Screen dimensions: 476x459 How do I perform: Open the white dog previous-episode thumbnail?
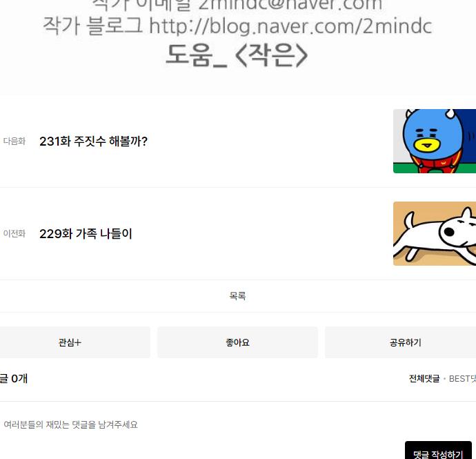pyautogui.click(x=435, y=233)
